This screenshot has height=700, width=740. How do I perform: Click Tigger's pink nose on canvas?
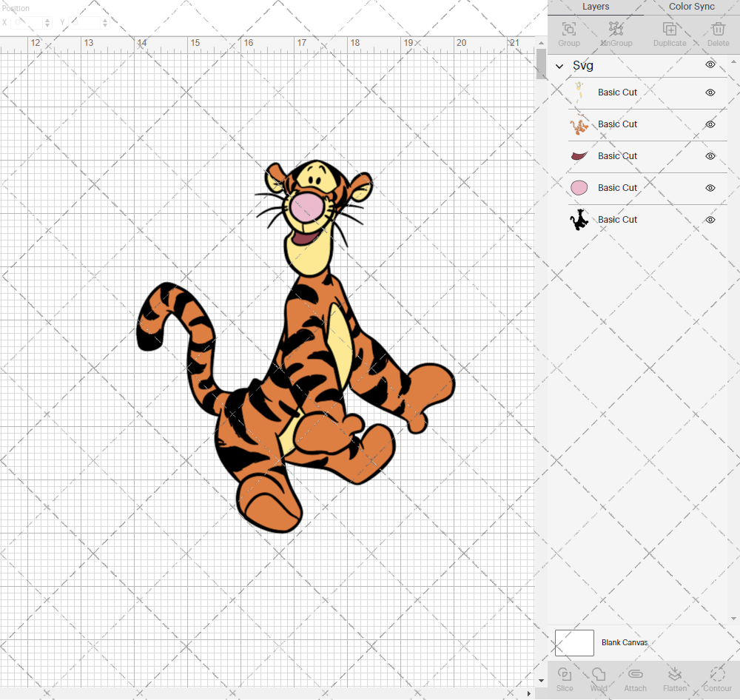pos(307,206)
